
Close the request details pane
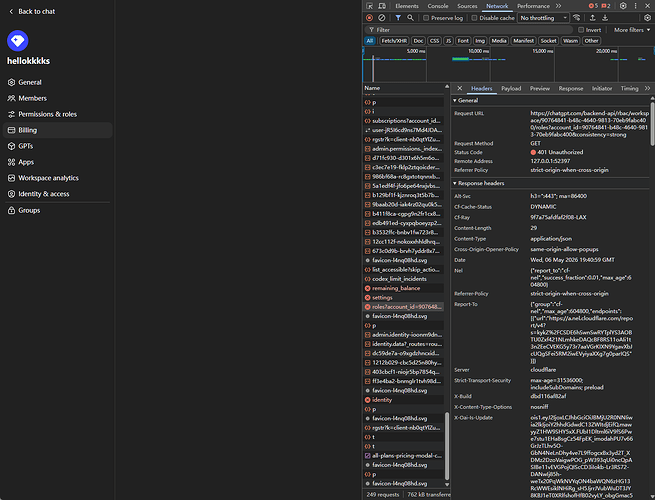(460, 88)
